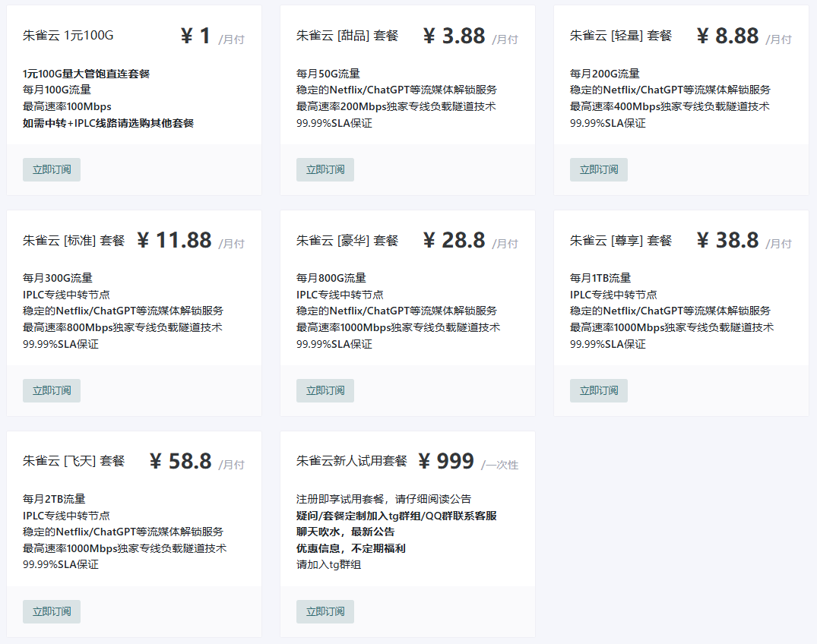This screenshot has height=644, width=817.
Task: Select the line 每月2TB流量
Action: [x=54, y=499]
